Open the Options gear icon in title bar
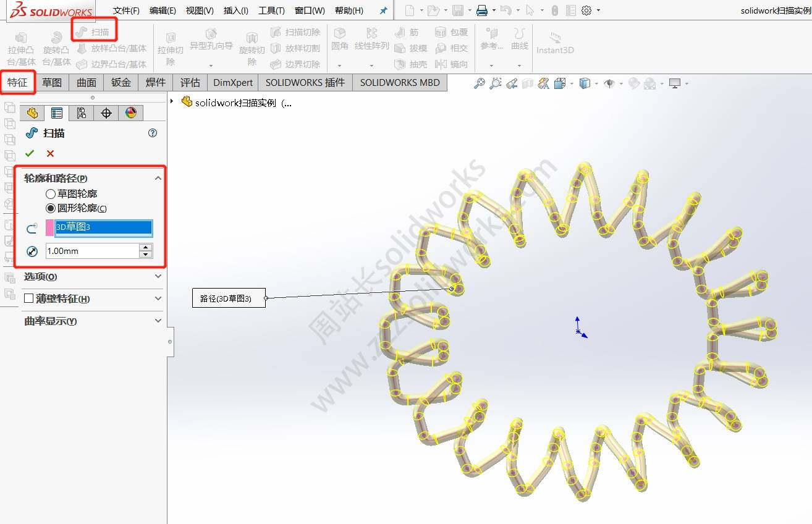Viewport: 812px width, 524px height. click(586, 11)
